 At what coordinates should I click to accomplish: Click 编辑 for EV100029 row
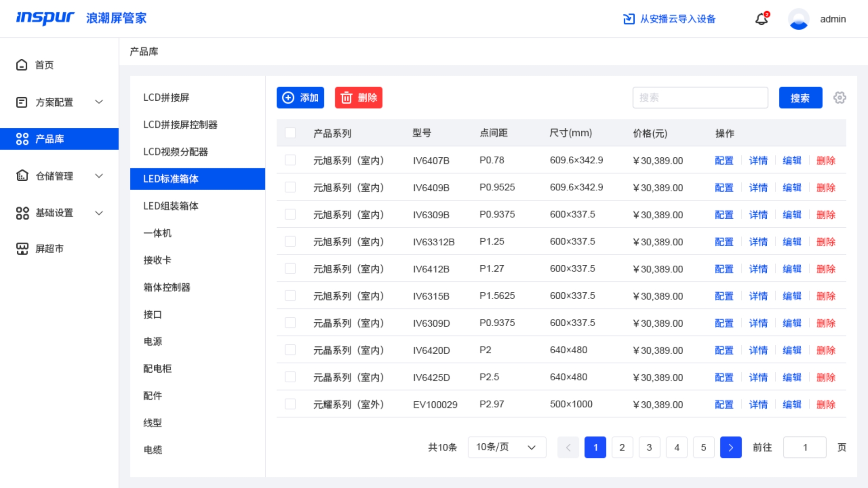tap(792, 404)
